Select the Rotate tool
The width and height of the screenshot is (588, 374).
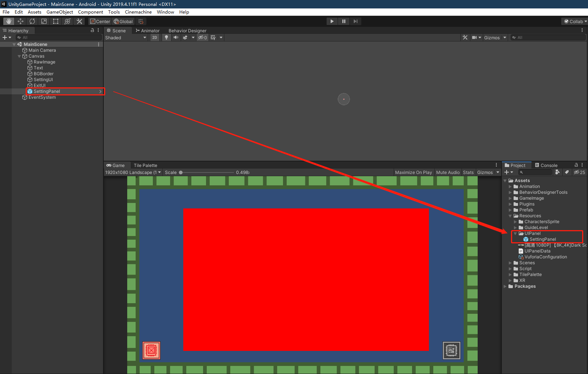coord(32,21)
